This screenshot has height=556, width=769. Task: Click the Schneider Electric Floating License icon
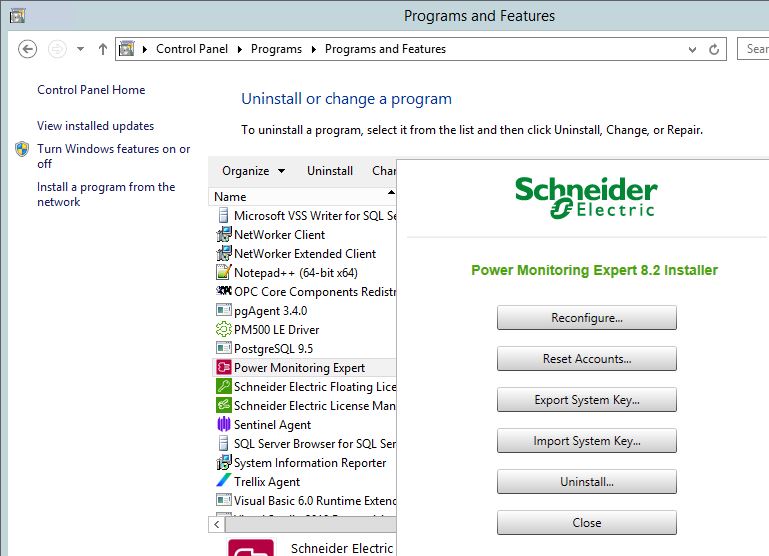point(224,387)
